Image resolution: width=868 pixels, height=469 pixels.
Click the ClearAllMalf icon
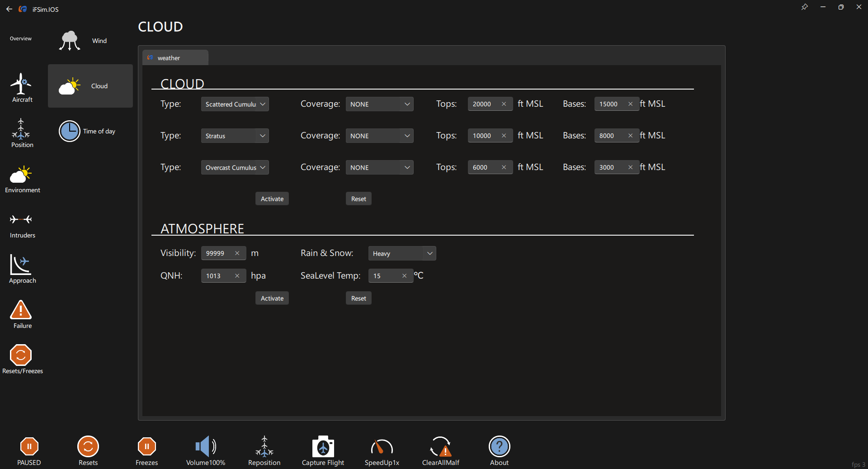[x=440, y=448]
